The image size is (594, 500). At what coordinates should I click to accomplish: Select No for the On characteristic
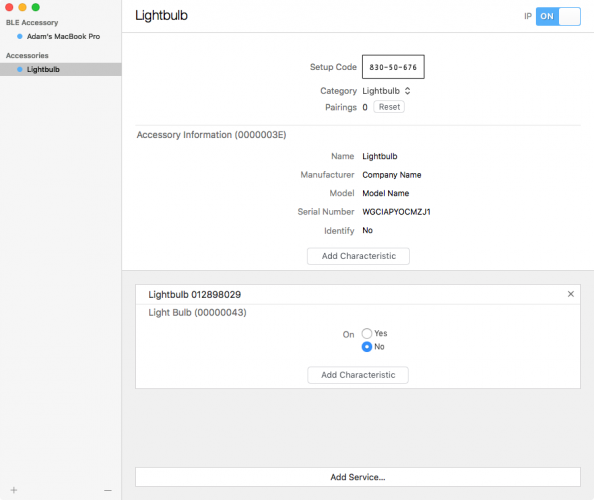point(367,347)
